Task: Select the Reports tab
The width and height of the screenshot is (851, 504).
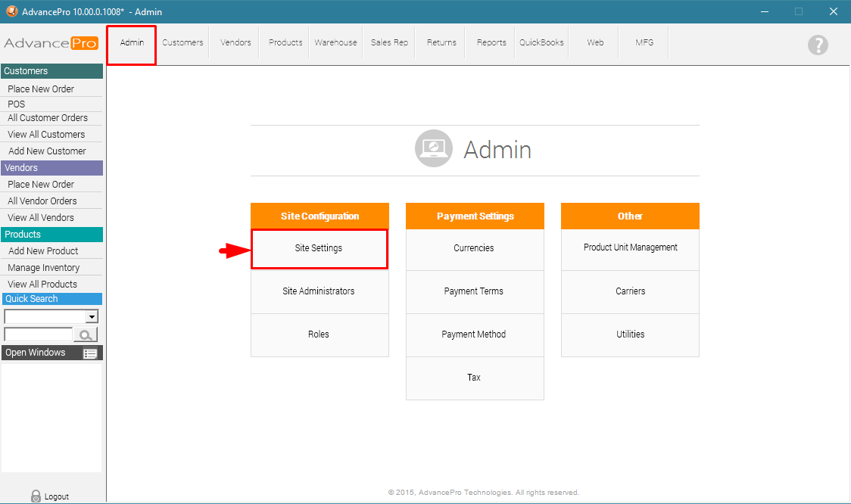Action: 491,43
